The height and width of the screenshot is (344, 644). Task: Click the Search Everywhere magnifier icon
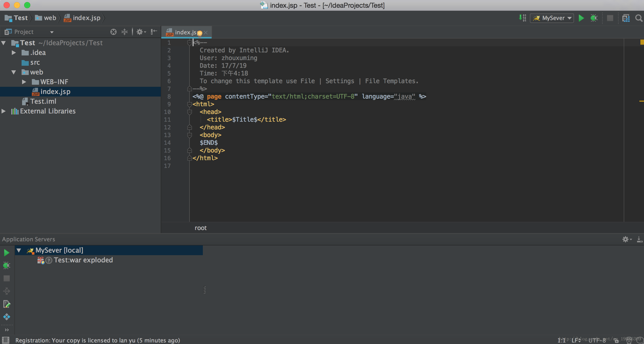(639, 18)
